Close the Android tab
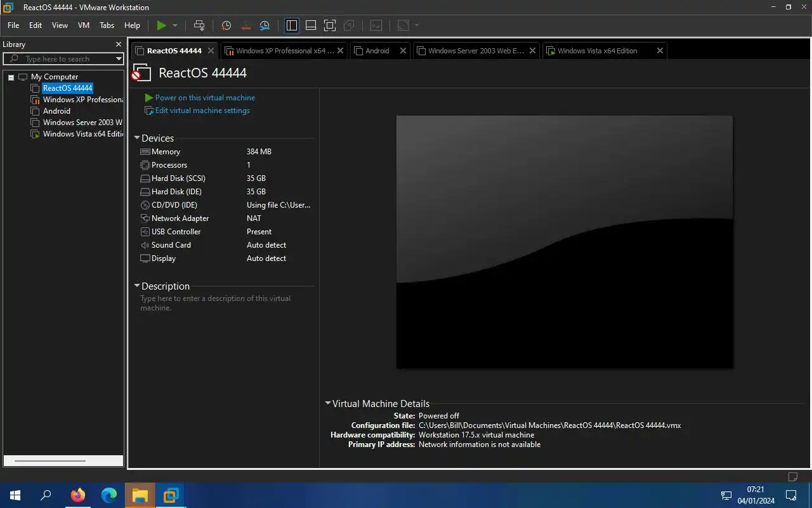This screenshot has width=812, height=508. 403,51
